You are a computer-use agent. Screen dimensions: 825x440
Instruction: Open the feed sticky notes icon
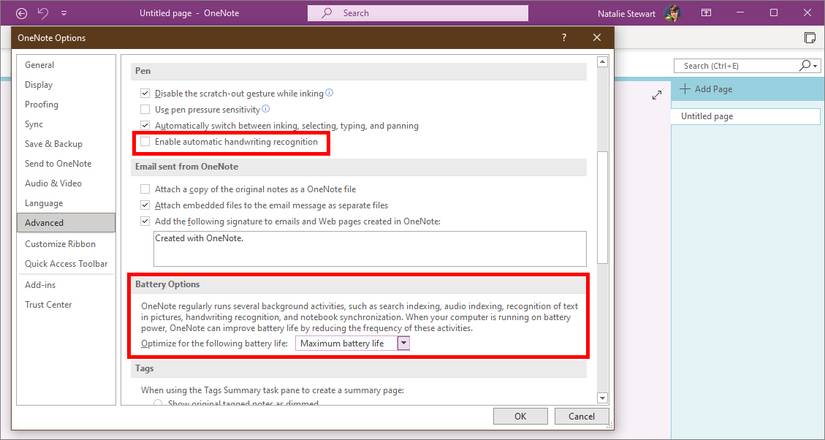[810, 38]
